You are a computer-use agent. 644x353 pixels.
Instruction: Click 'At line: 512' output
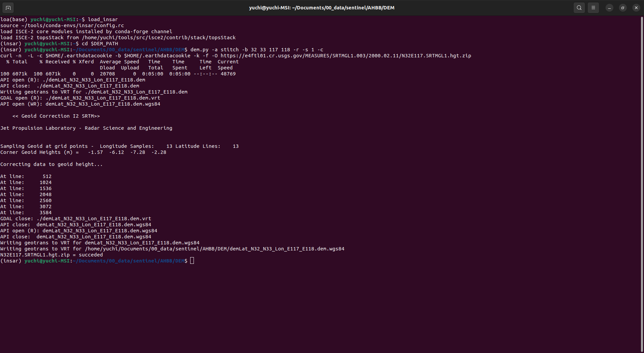pyautogui.click(x=26, y=176)
